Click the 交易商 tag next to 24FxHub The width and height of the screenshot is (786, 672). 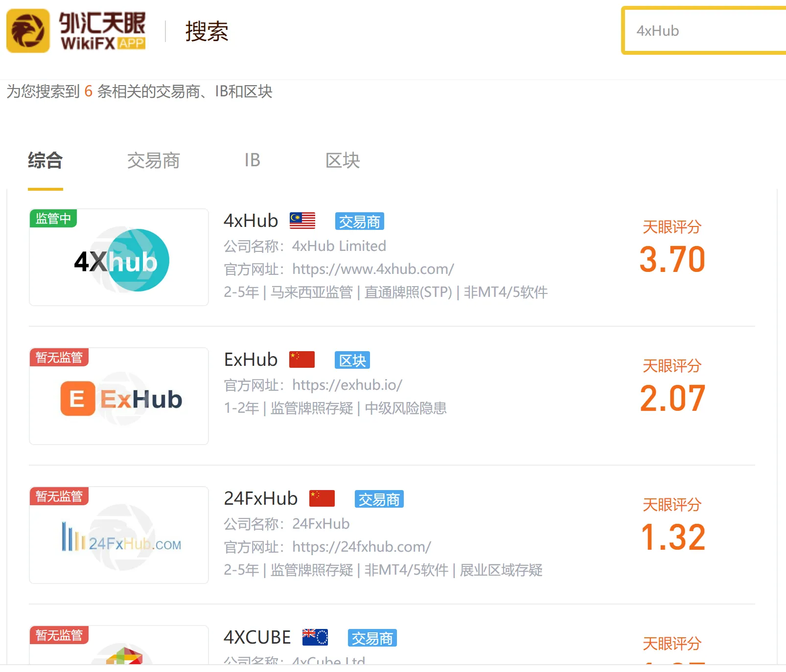379,499
